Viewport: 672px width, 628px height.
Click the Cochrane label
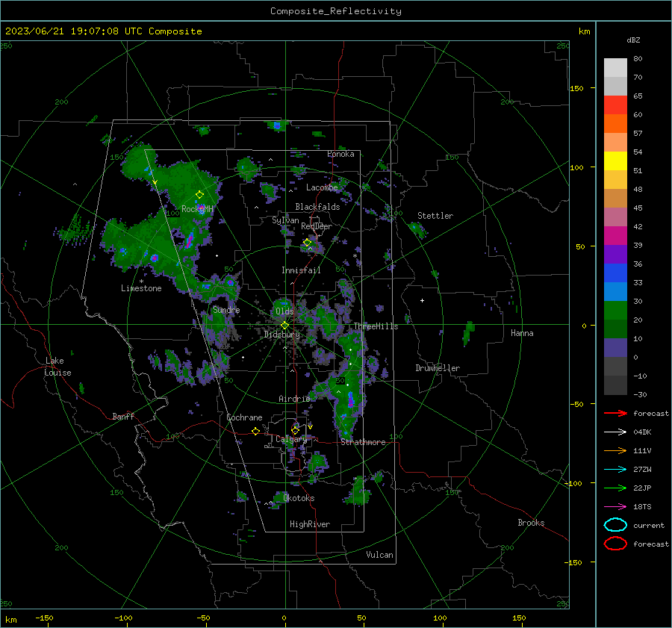[x=244, y=417]
